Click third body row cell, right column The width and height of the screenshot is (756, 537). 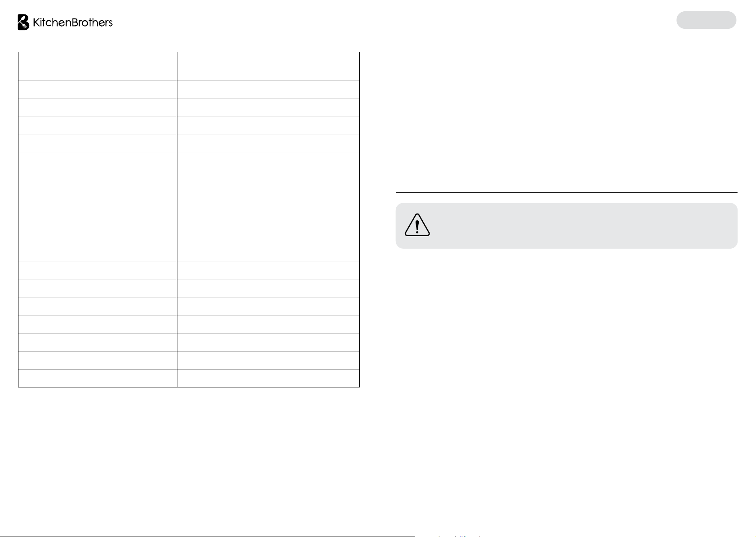pos(268,126)
